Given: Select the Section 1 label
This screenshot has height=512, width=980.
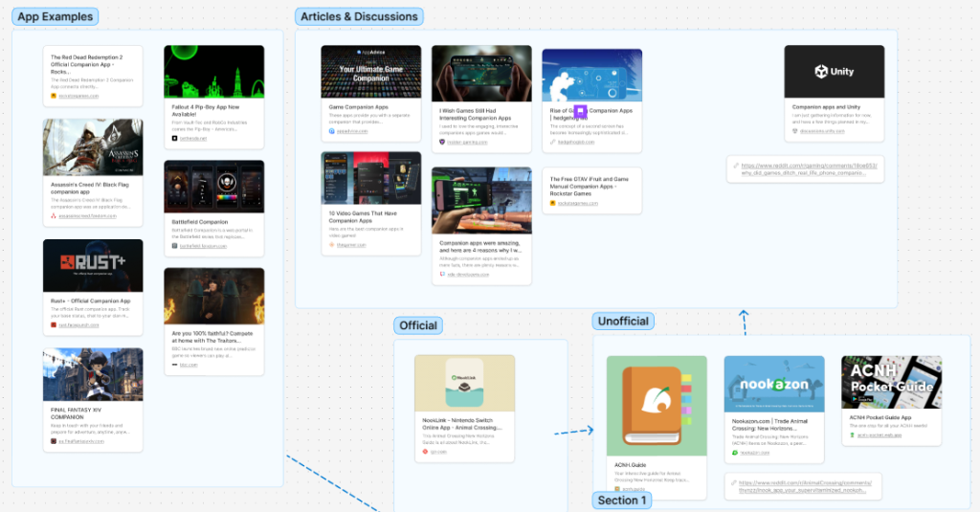Looking at the screenshot, I should point(622,501).
